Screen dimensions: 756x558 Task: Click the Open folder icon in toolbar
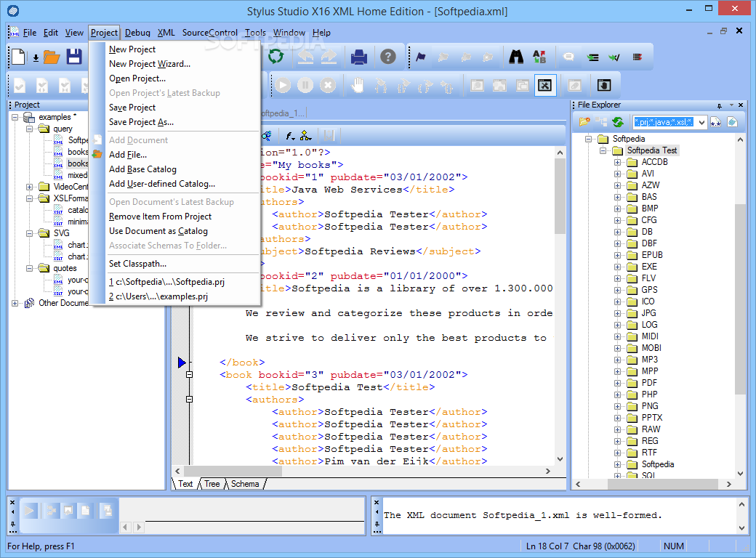click(52, 57)
